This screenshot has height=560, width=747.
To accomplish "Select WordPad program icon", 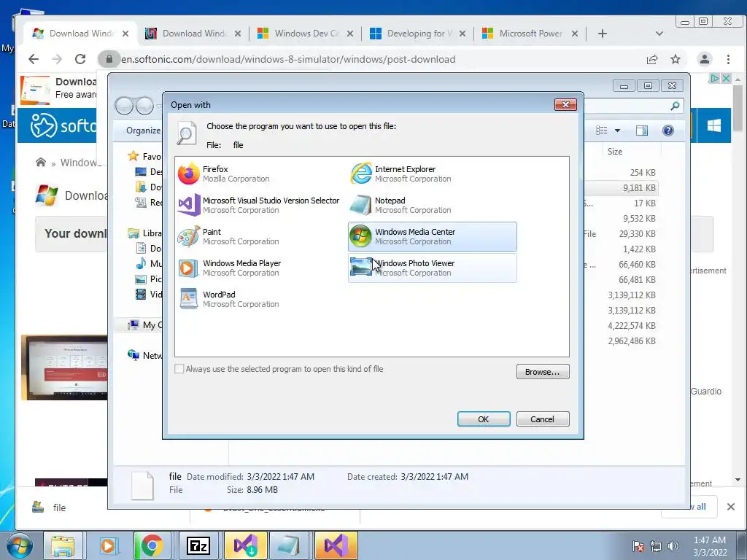I will click(189, 299).
